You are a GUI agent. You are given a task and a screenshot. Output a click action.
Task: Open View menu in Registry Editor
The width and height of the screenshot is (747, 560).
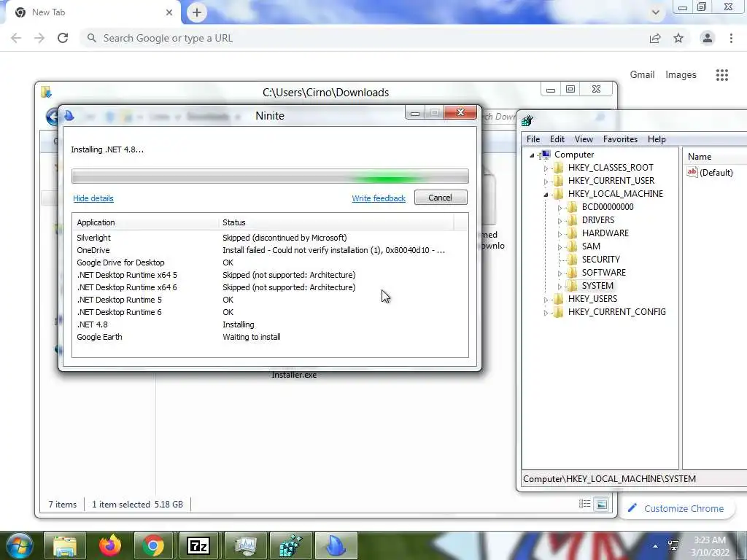coord(584,139)
